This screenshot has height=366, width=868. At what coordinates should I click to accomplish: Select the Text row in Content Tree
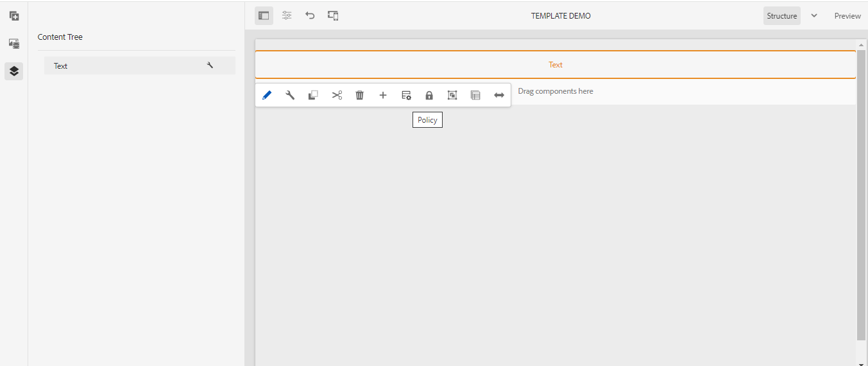[140, 65]
